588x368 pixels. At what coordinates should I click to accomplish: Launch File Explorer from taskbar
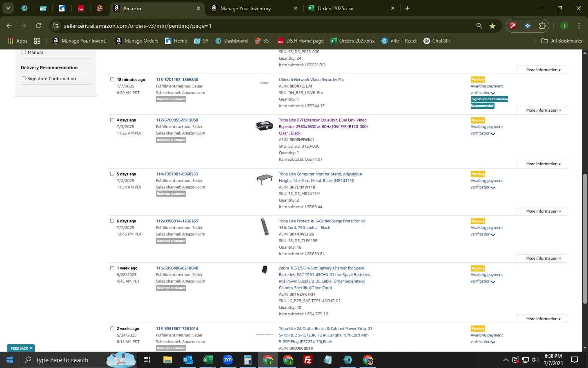click(167, 360)
